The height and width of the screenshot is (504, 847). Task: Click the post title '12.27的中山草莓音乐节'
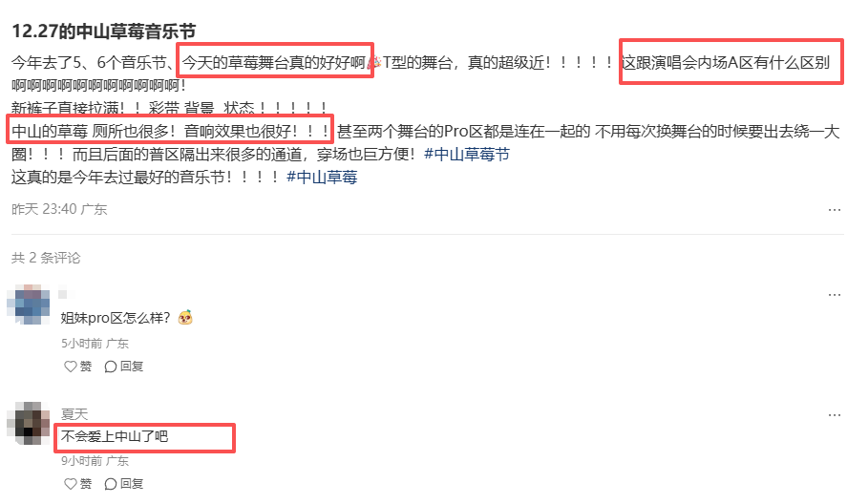[x=104, y=31]
